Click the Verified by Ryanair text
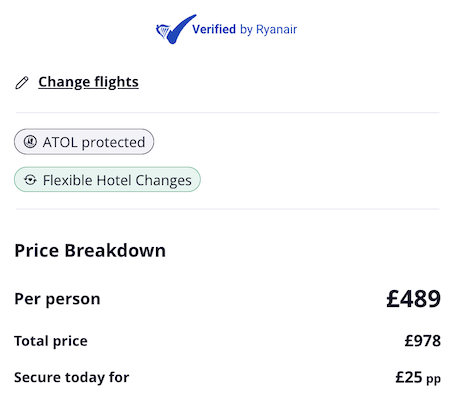This screenshot has width=454, height=394. pos(244,29)
